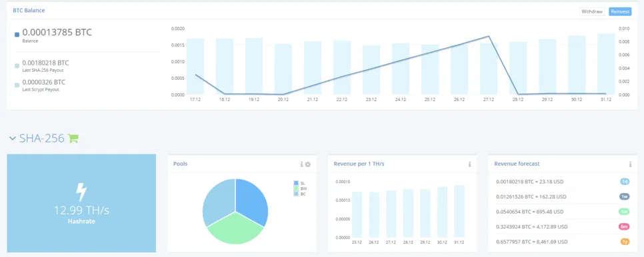The image size is (644, 257).
Task: Click the 12.99 TH/s hashrate value
Action: pyautogui.click(x=81, y=210)
